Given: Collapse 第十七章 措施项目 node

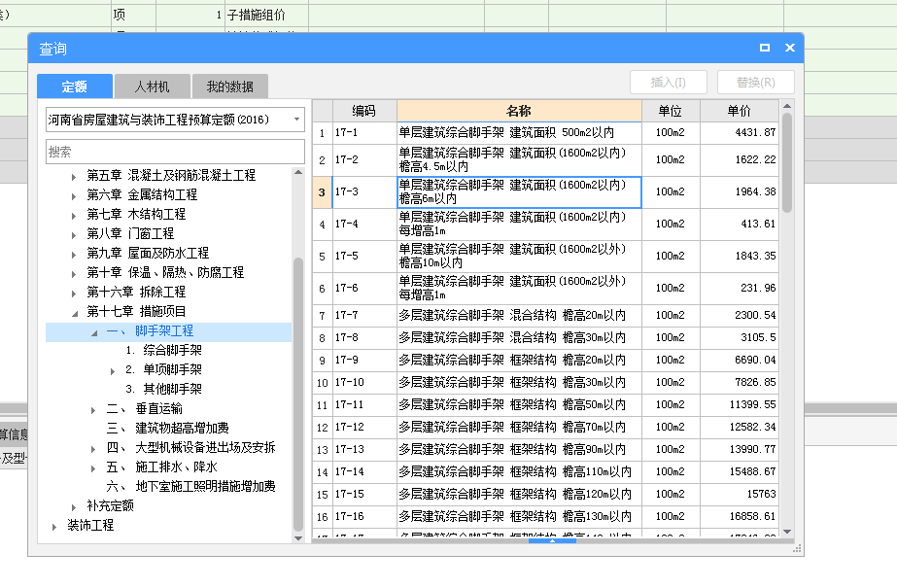Looking at the screenshot, I should [x=75, y=314].
